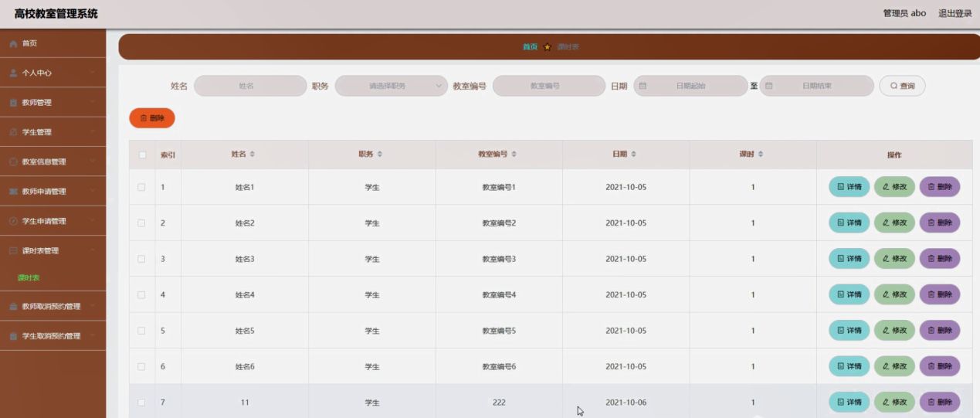Screen dimensions: 980x418
Task: Click purple 删除 for row 姓名6
Action: 940,366
